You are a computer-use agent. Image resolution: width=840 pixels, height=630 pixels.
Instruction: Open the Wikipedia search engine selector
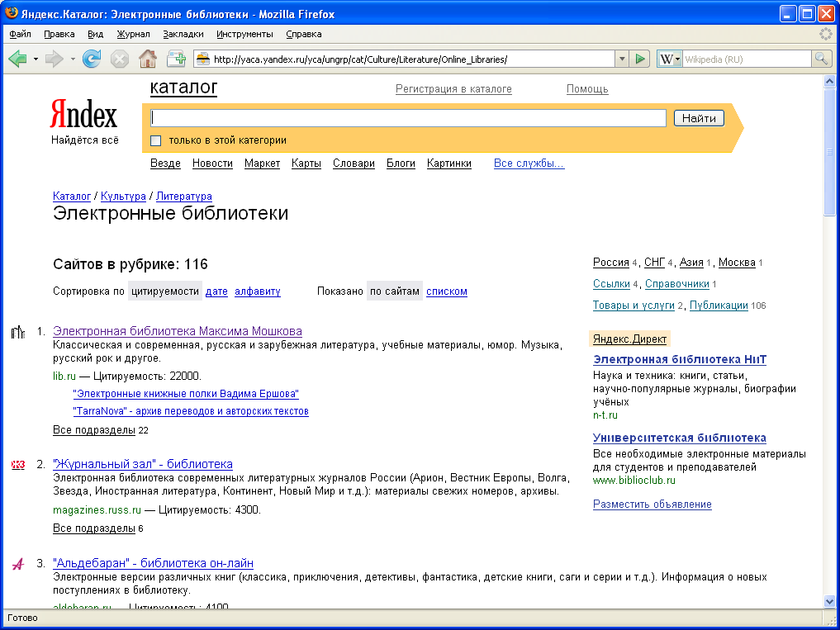[x=670, y=59]
